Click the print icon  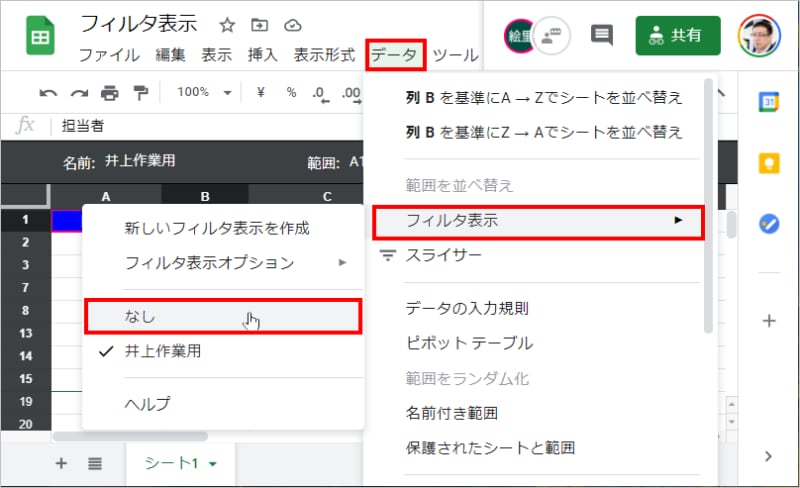110,93
